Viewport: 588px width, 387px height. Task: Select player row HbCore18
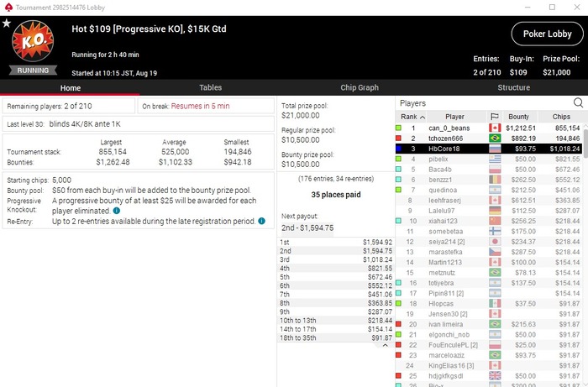coord(489,149)
